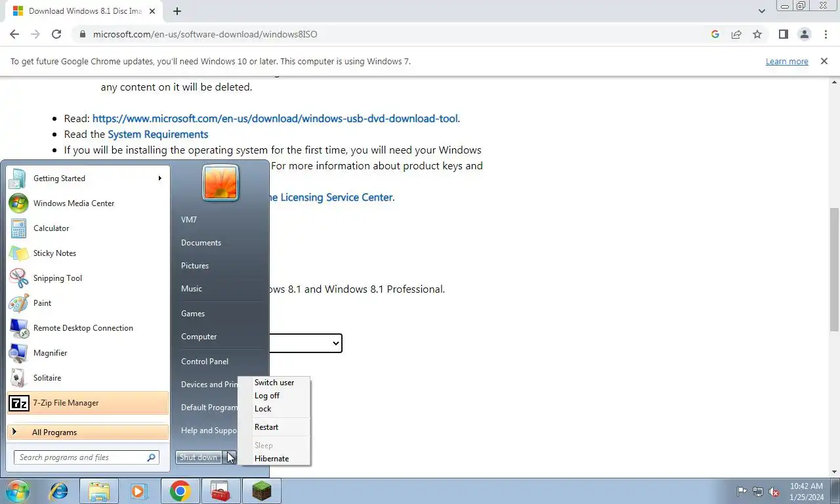Open Documents from the Start menu
The image size is (840, 504).
pos(201,243)
